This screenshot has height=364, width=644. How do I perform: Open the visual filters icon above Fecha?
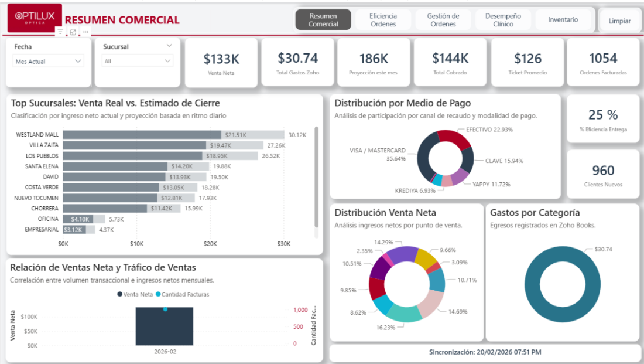60,32
